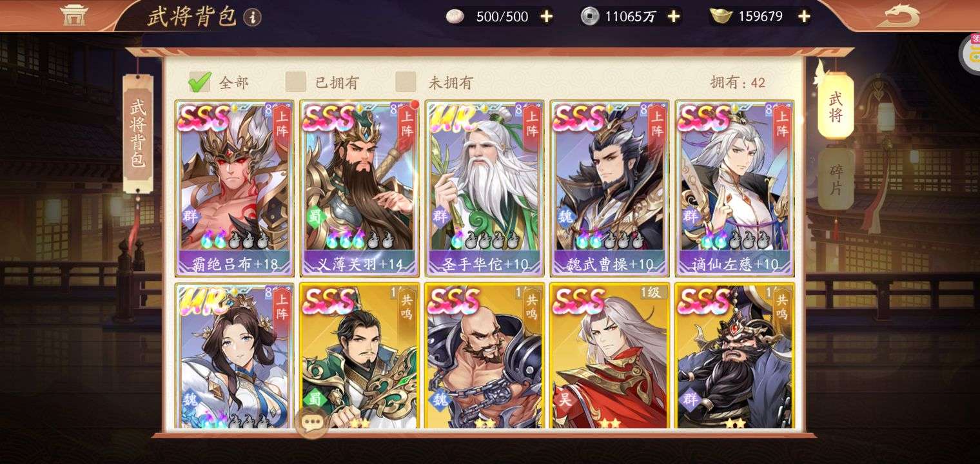Select the 圣手华佗+10 hero card

tap(484, 189)
